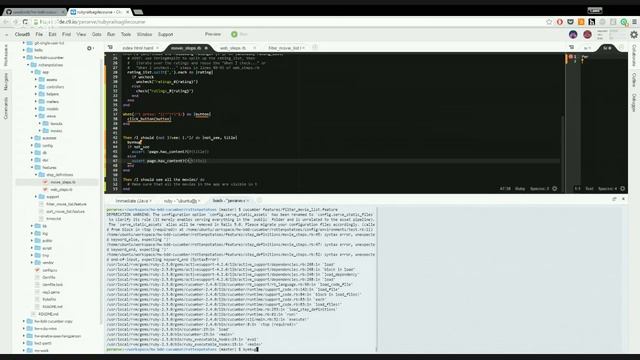The width and height of the screenshot is (640, 360).
Task: Open the Edit menu
Action: pos(52,34)
